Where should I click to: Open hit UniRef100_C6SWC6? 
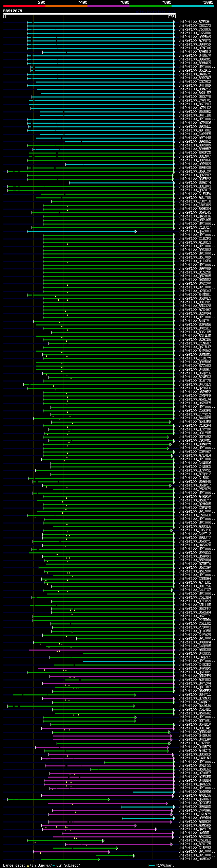tap(195, 30)
